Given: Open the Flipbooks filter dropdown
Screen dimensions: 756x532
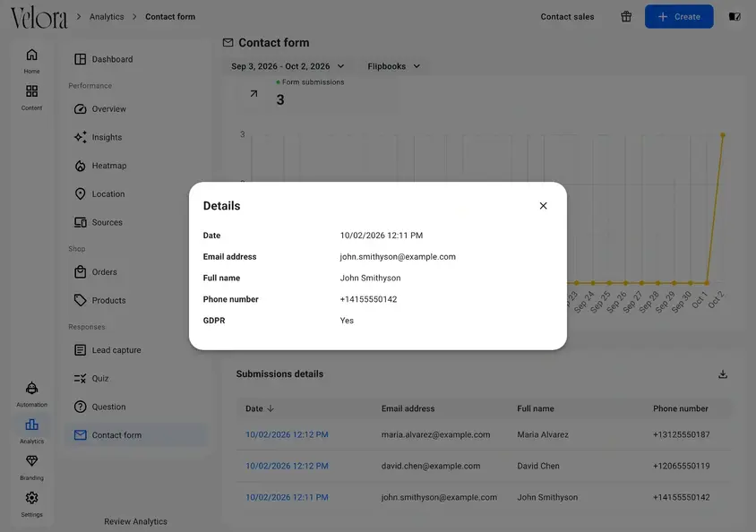Looking at the screenshot, I should [393, 66].
